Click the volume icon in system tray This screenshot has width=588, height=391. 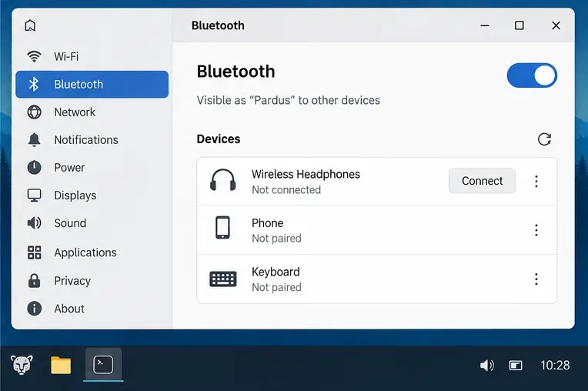point(486,365)
